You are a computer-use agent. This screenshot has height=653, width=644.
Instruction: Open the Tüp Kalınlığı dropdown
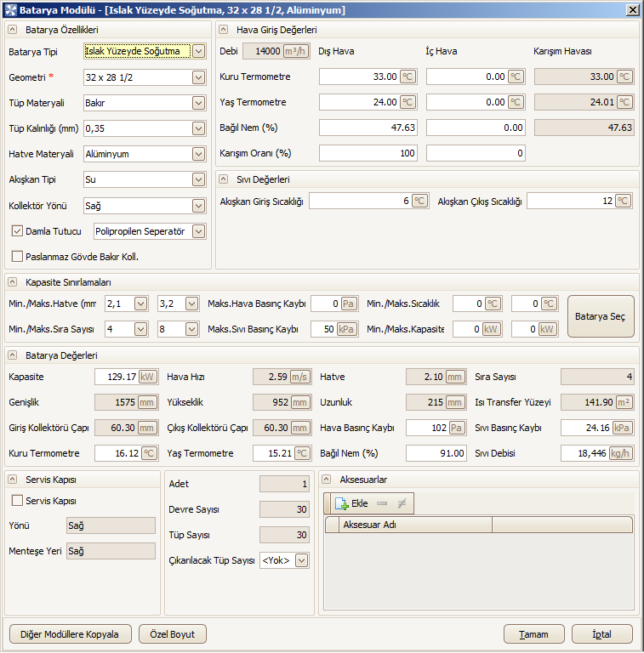(199, 128)
